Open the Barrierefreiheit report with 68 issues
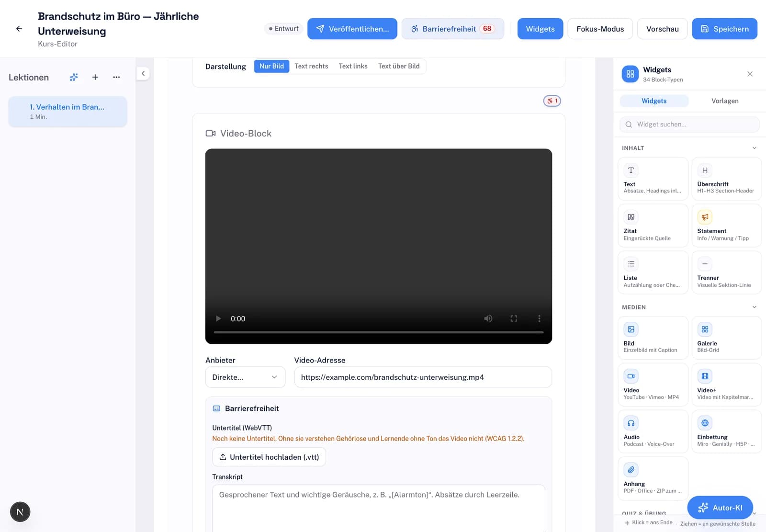This screenshot has height=532, width=766. click(x=452, y=29)
